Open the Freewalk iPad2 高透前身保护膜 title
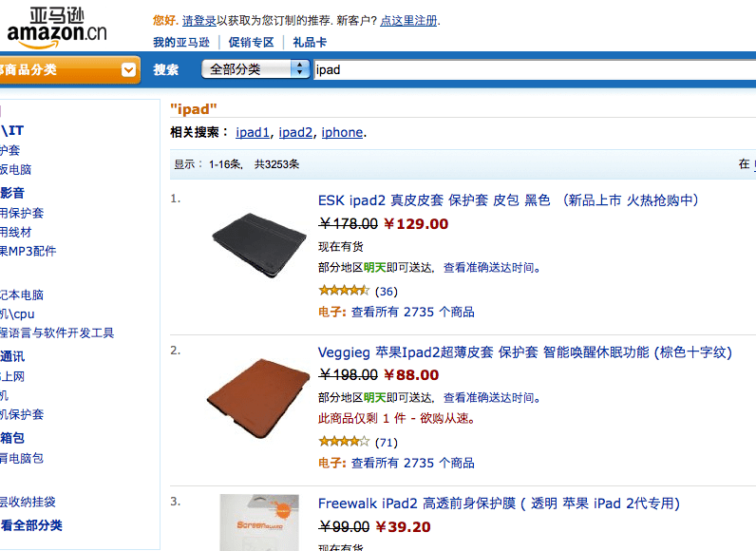This screenshot has width=756, height=551. pyautogui.click(x=499, y=503)
